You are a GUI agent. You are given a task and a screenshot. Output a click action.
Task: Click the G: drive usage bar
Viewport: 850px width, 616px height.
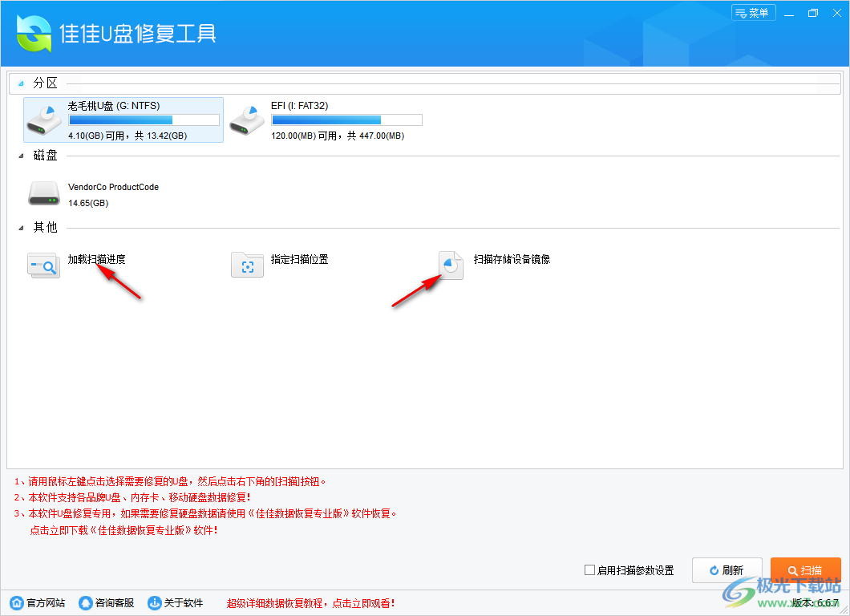[144, 120]
